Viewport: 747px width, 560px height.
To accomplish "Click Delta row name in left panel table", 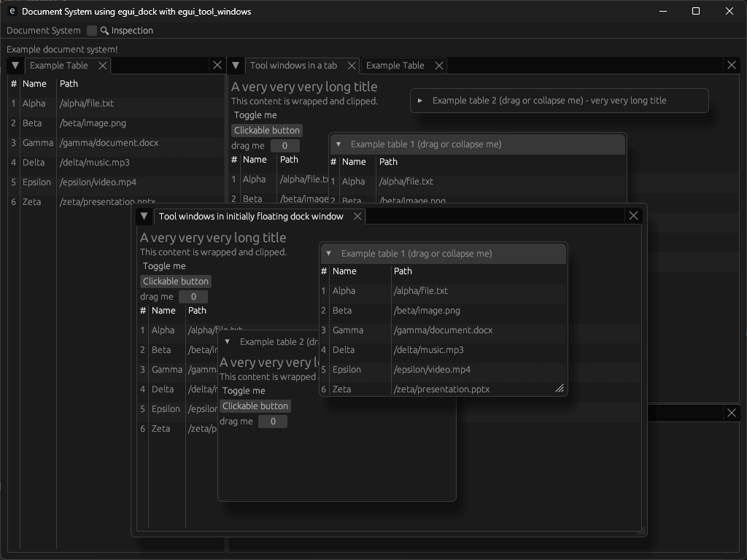I will pyautogui.click(x=34, y=163).
